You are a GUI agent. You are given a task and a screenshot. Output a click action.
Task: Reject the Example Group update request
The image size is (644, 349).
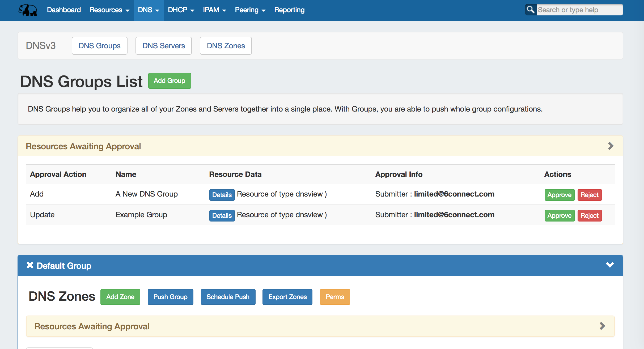[x=589, y=216]
